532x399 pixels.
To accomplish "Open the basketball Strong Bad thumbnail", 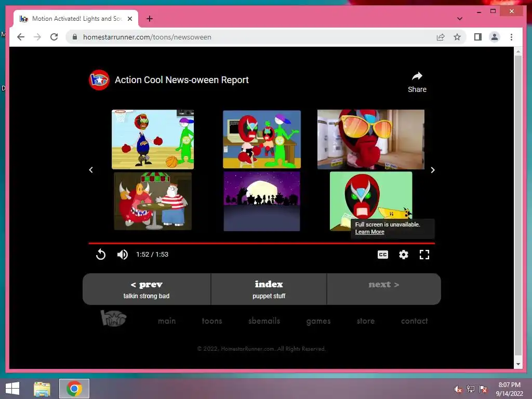I will point(153,139).
